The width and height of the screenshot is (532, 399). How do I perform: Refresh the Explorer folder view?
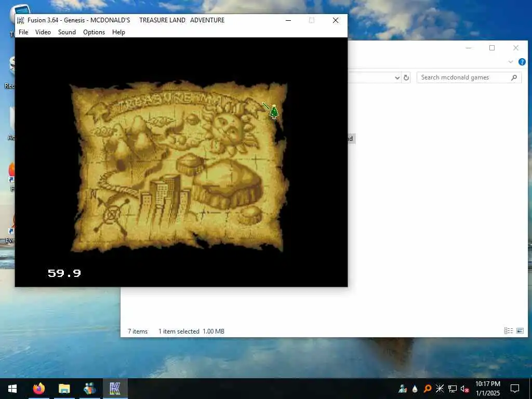(x=406, y=78)
